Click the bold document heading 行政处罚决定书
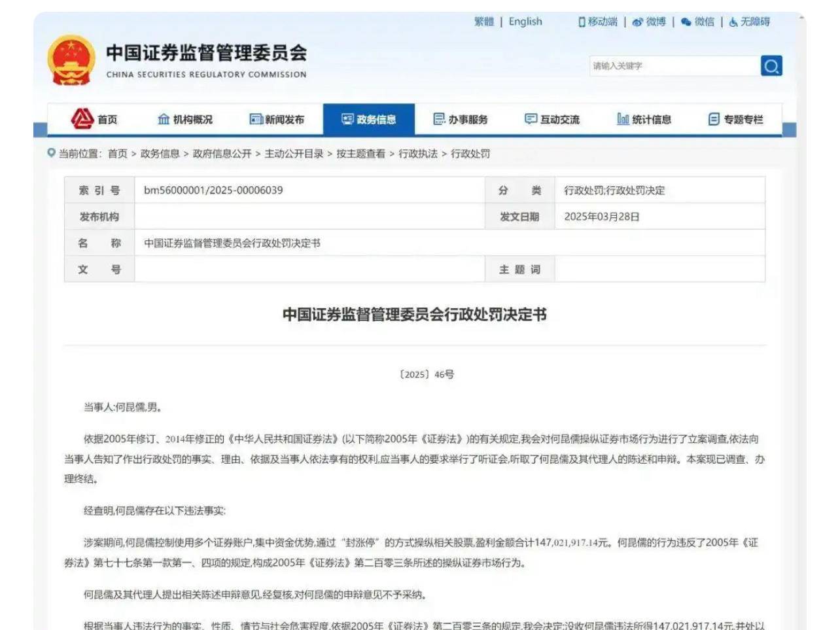840x630 pixels. (x=415, y=314)
